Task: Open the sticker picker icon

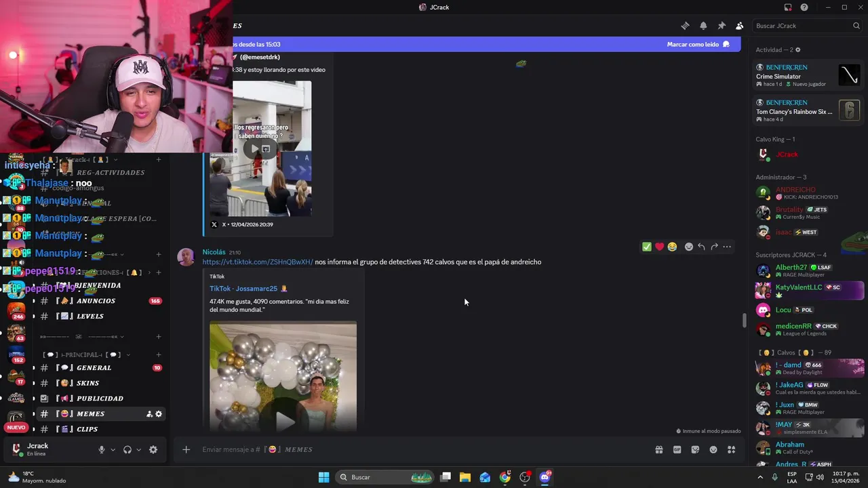Action: [695, 449]
